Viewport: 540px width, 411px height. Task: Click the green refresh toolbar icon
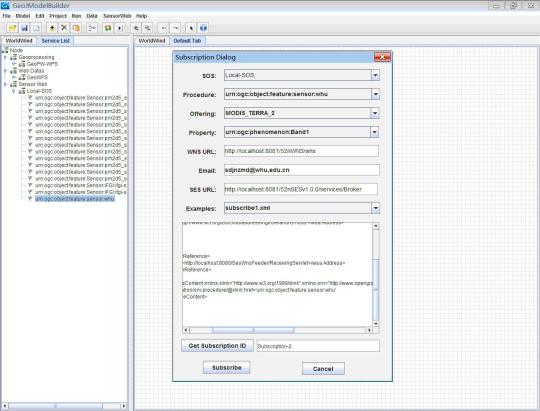click(108, 28)
